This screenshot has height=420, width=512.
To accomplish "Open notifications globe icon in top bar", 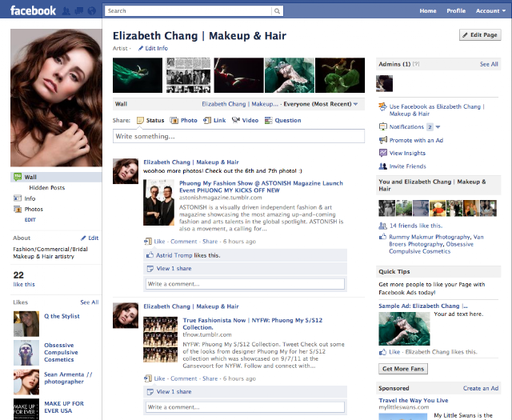I will [x=92, y=11].
